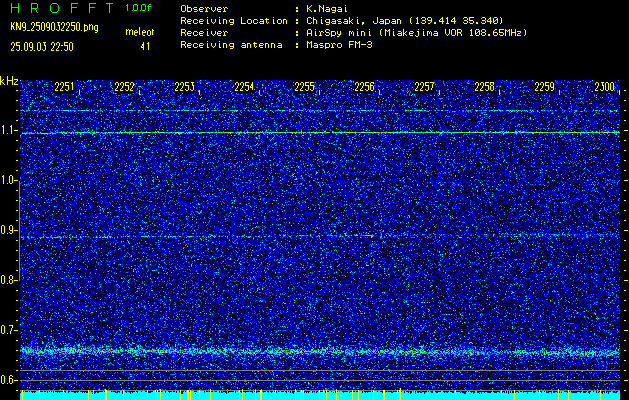The height and width of the screenshot is (400, 629).
Task: Click the Receiving Location field label
Action: pyautogui.click(x=234, y=21)
